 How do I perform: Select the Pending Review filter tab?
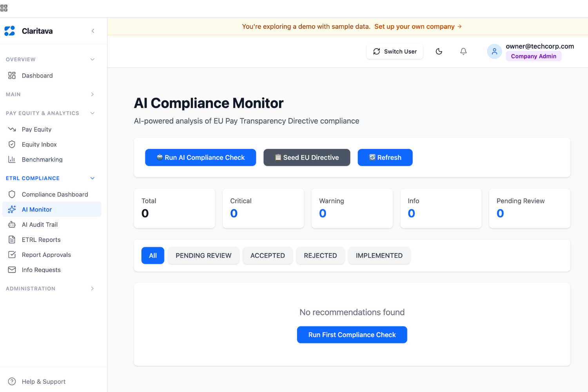pos(203,256)
